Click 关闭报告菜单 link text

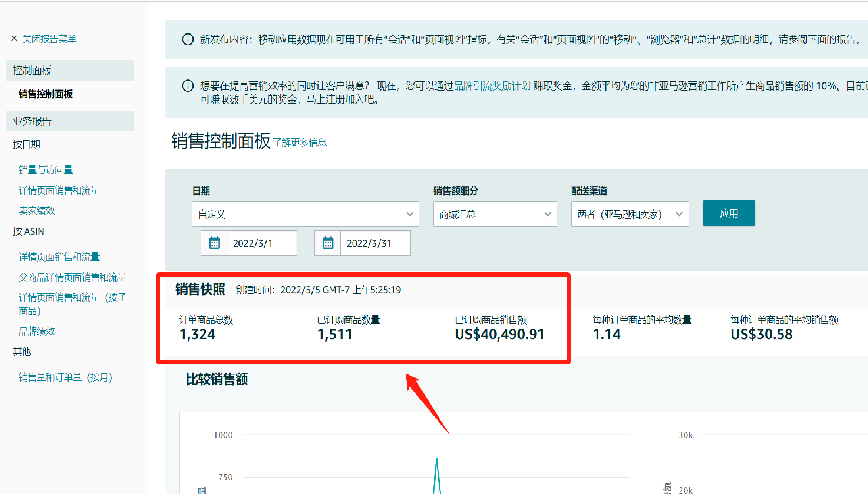coord(49,39)
